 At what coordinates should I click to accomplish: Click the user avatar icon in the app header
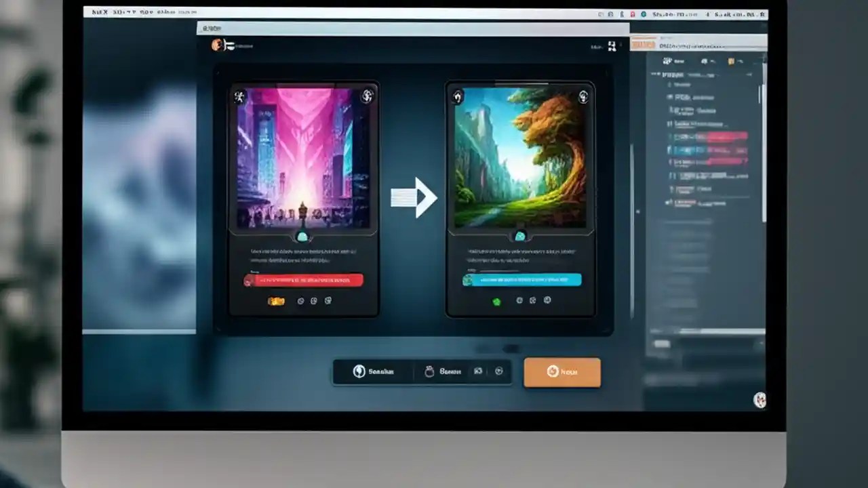click(218, 45)
